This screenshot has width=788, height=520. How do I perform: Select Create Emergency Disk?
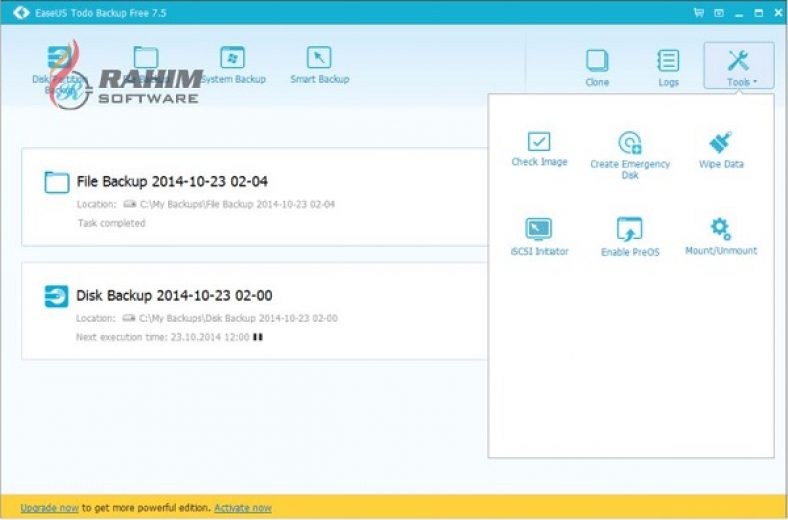point(630,155)
